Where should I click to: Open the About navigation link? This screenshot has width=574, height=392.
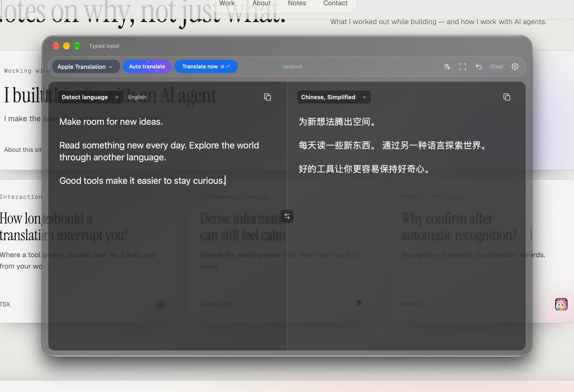click(261, 3)
